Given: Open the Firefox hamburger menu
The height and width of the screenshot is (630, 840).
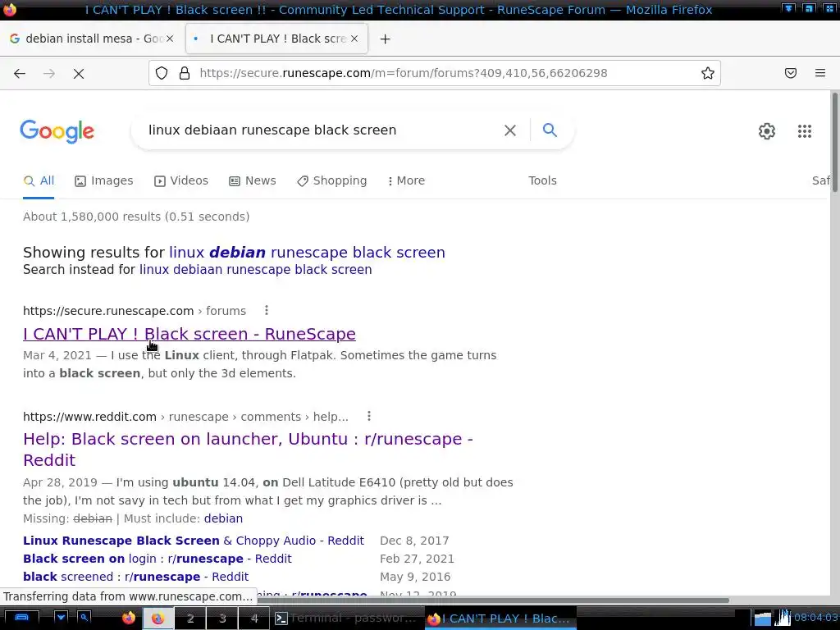Looking at the screenshot, I should click(820, 73).
